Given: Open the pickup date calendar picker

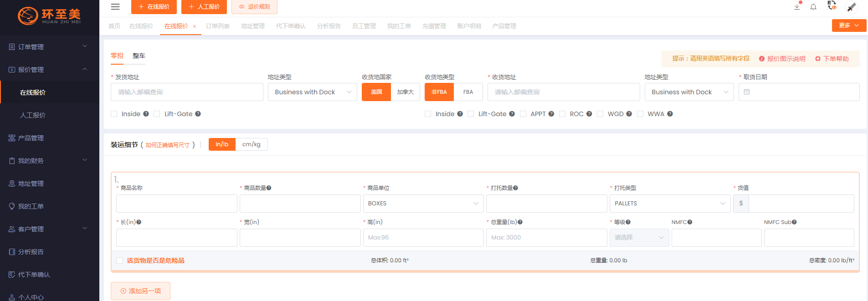Looking at the screenshot, I should [x=798, y=92].
